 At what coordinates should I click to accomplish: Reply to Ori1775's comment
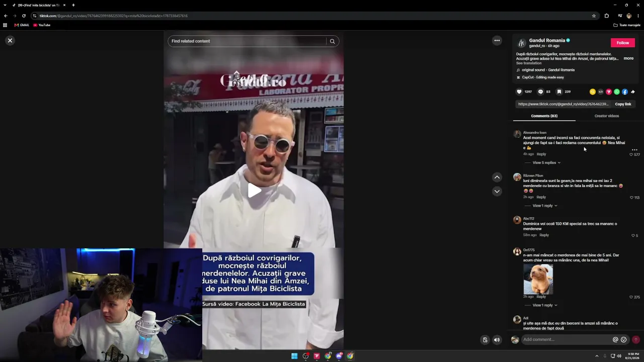[x=541, y=297]
